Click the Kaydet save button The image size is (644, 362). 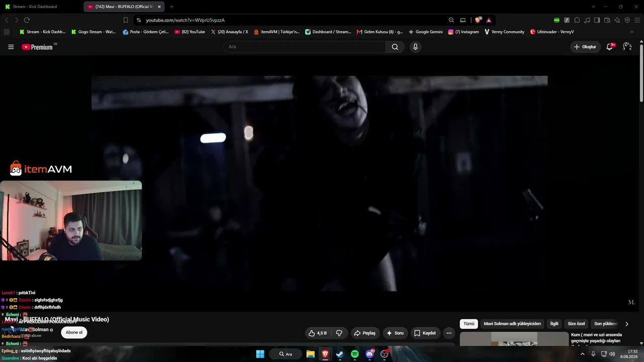[425, 333]
